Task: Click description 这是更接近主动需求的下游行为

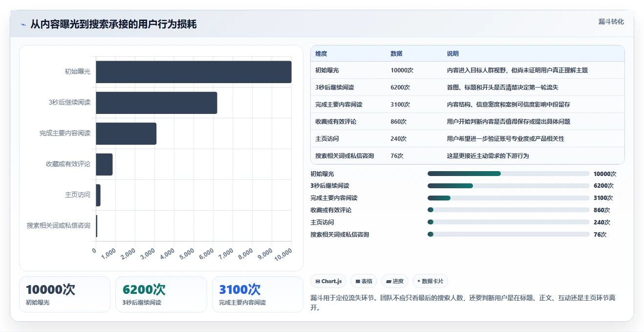Action: [x=488, y=156]
